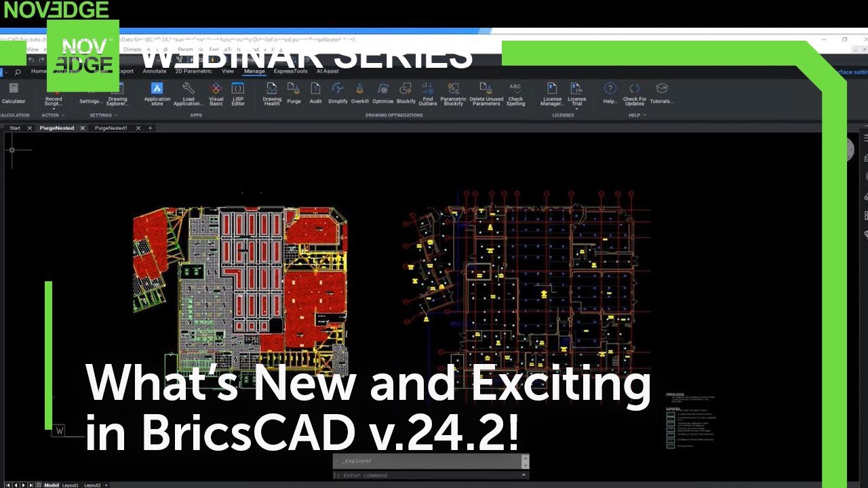Screen dimensions: 868x488
Task: Select the Simplify tool
Action: coord(338,94)
